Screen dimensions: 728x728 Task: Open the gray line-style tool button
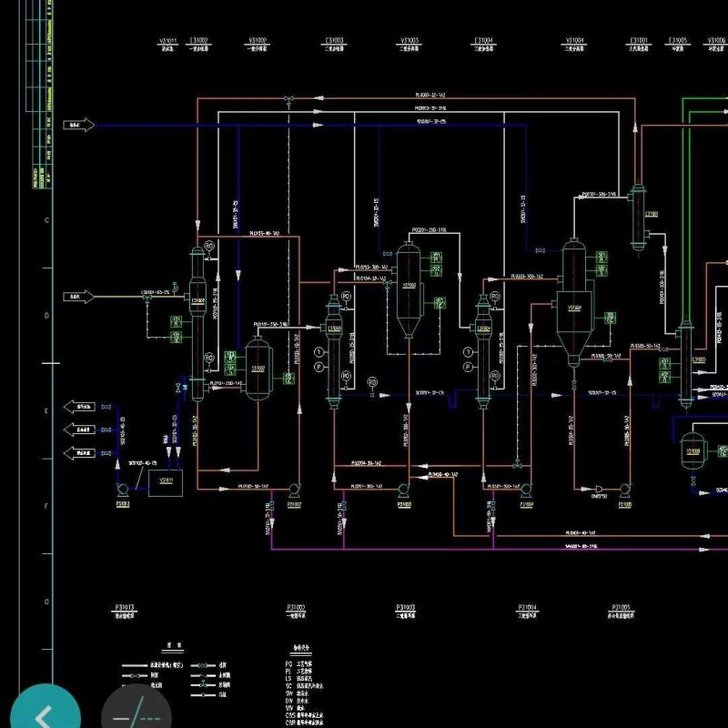(136, 714)
